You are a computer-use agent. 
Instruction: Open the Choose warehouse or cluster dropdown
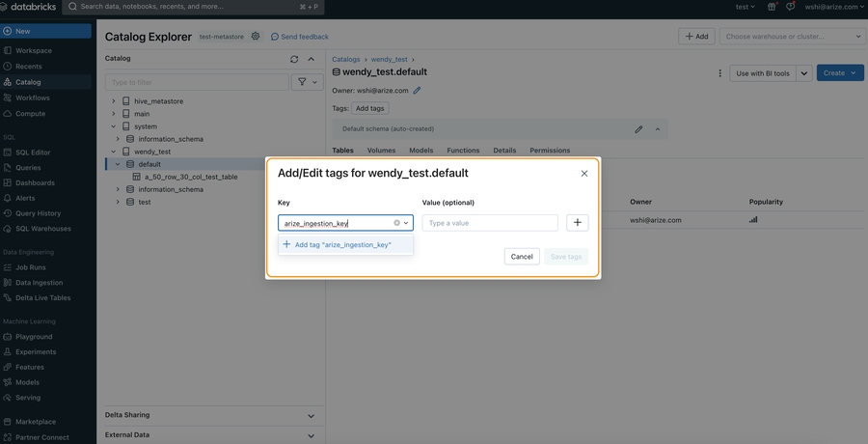click(x=791, y=37)
